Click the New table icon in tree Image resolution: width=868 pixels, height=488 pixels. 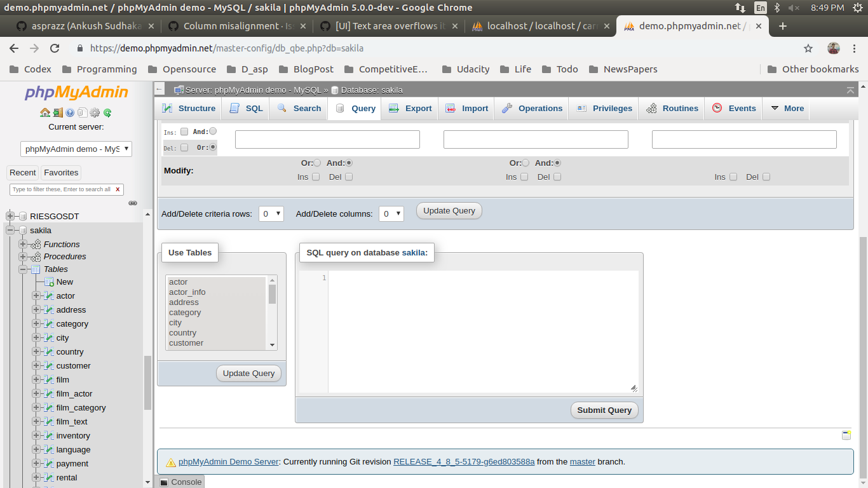coord(49,282)
